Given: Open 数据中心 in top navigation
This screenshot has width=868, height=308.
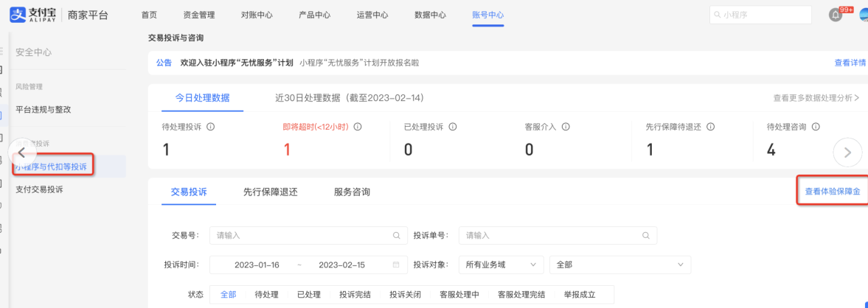Looking at the screenshot, I should (430, 15).
